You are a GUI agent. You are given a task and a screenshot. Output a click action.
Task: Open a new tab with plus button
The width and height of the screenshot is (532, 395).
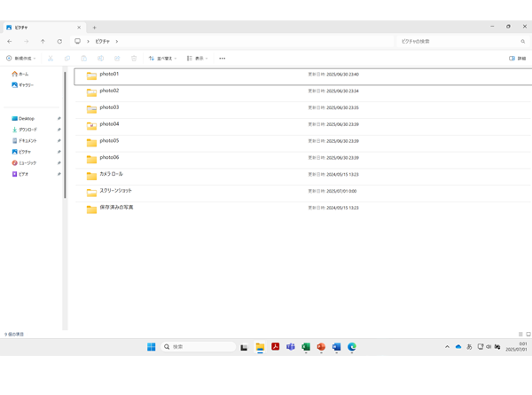point(95,28)
